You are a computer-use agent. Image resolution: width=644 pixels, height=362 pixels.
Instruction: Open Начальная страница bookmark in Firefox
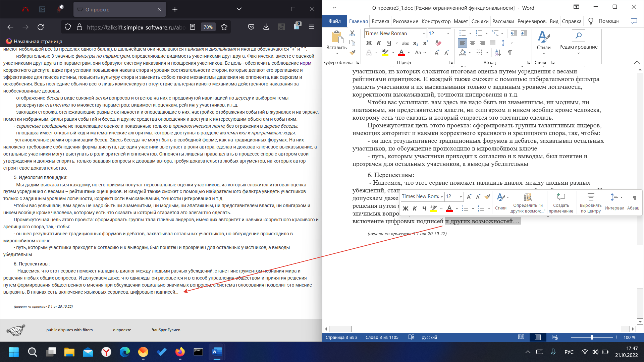pyautogui.click(x=34, y=42)
